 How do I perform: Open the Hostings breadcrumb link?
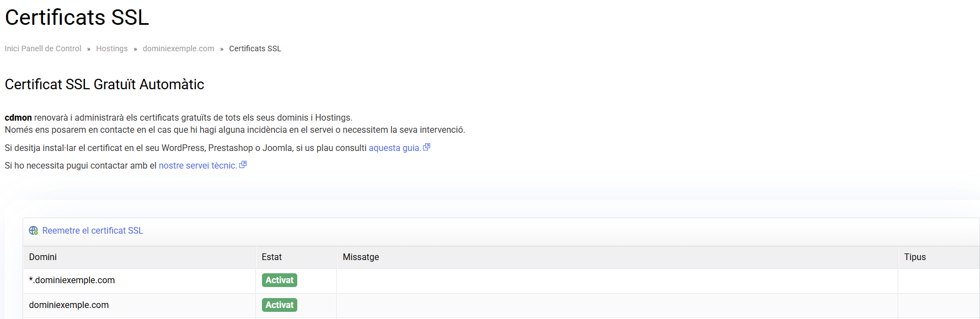click(112, 48)
